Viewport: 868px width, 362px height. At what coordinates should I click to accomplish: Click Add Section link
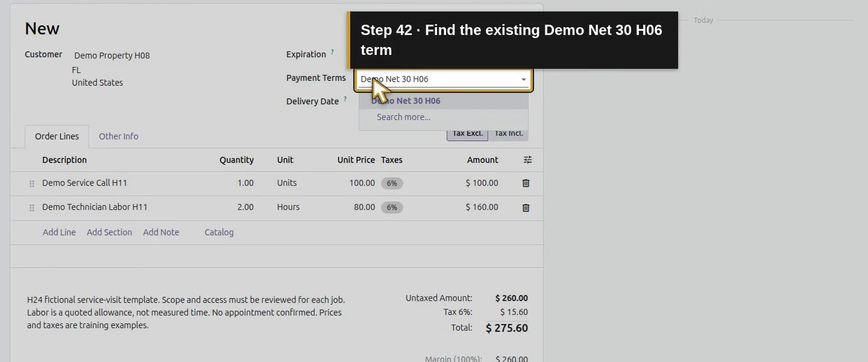pyautogui.click(x=109, y=232)
